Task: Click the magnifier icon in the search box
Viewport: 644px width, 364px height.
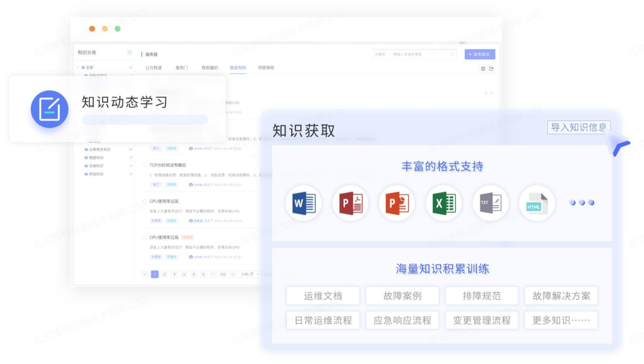Action: point(452,54)
